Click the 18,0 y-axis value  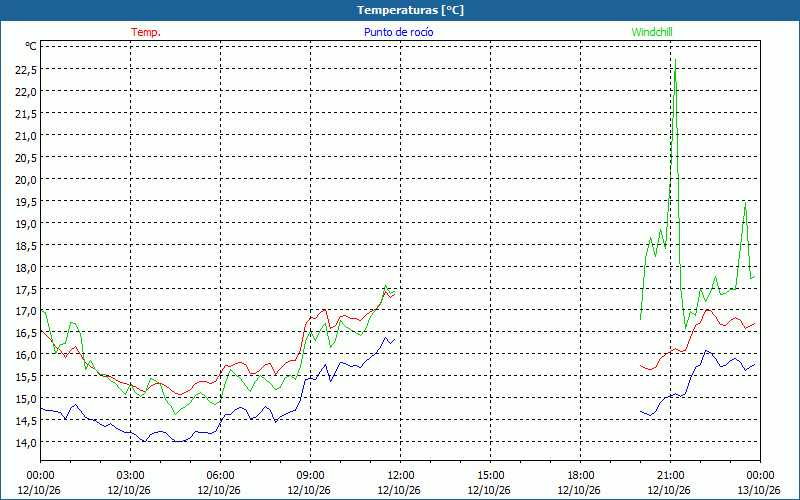(x=26, y=267)
